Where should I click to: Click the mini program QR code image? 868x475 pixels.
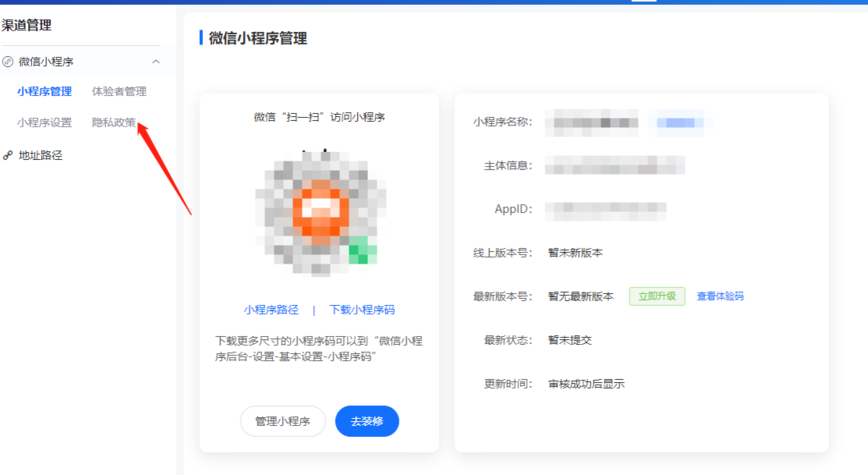click(x=320, y=213)
